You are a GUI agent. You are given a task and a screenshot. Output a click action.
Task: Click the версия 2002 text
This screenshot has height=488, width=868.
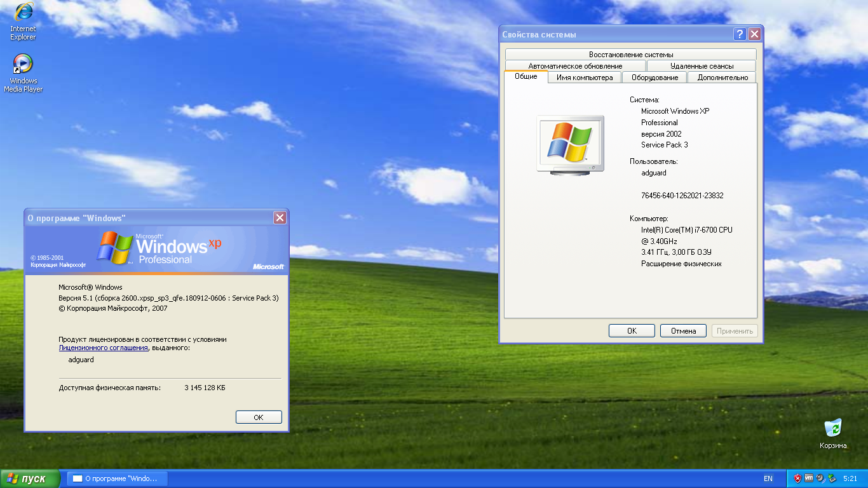661,134
